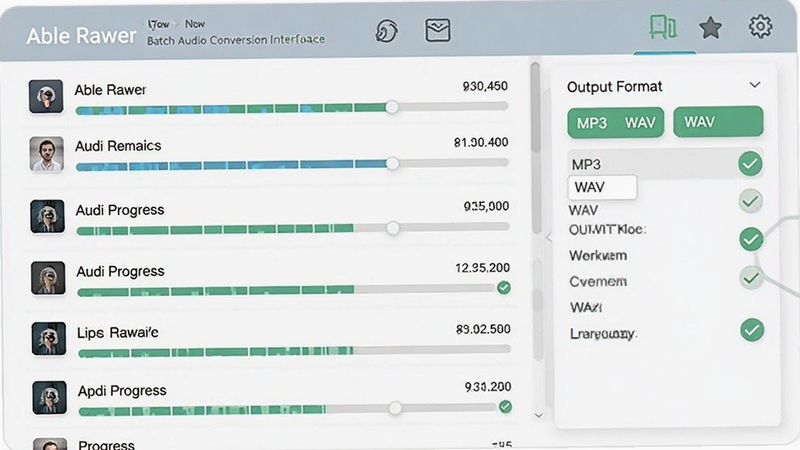Viewport: 800px width, 450px height.
Task: Click the ear-shaped audio icon in header
Action: tap(386, 31)
